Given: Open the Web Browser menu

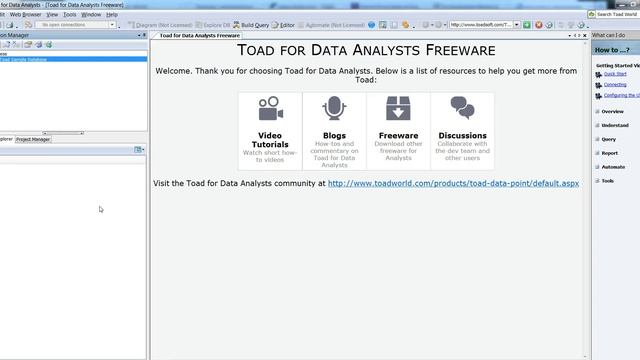Looking at the screenshot, I should [x=25, y=14].
